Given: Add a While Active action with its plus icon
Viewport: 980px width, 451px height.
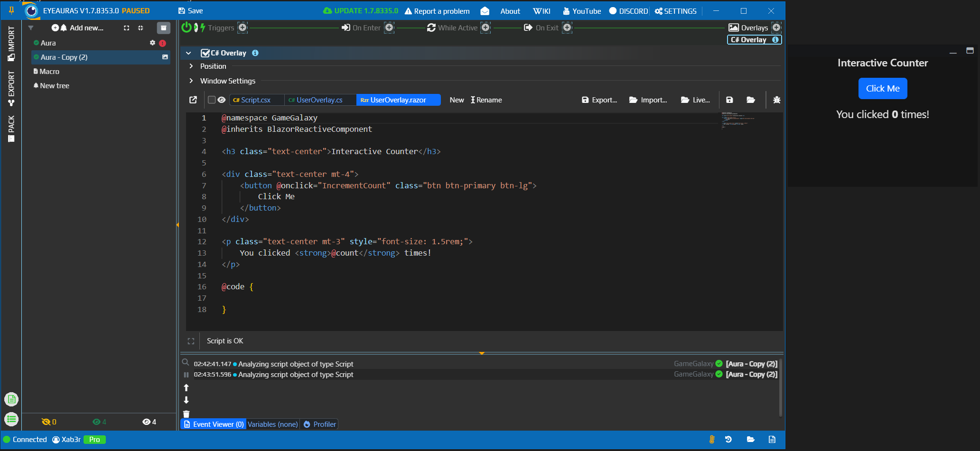Looking at the screenshot, I should click(485, 28).
